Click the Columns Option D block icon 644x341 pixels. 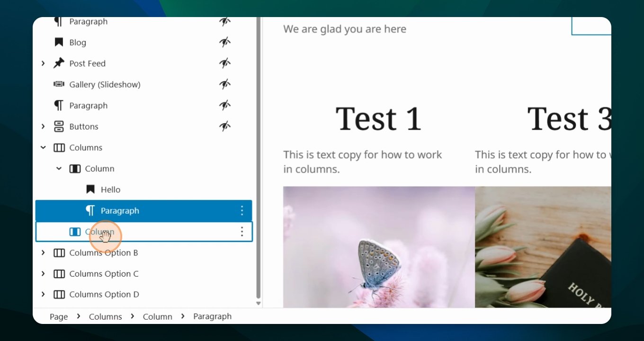click(59, 295)
